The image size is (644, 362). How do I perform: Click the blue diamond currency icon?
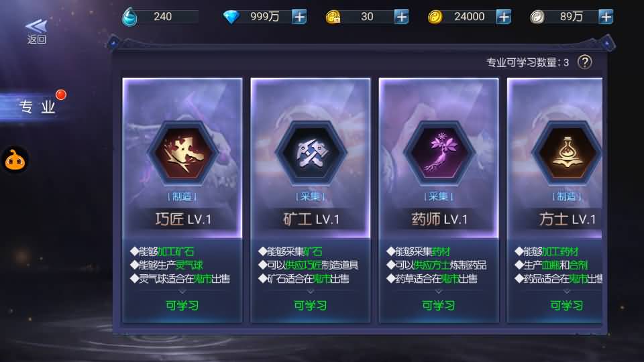(231, 17)
